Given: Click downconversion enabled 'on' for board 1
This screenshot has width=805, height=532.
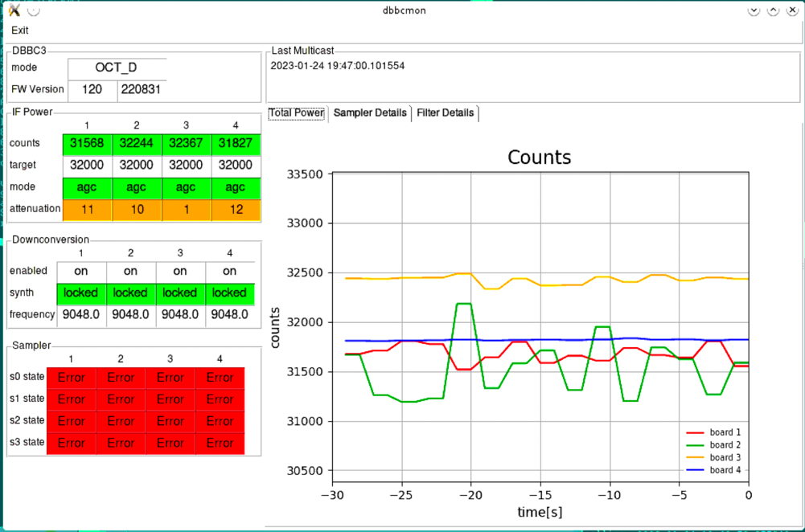Looking at the screenshot, I should coord(81,272).
